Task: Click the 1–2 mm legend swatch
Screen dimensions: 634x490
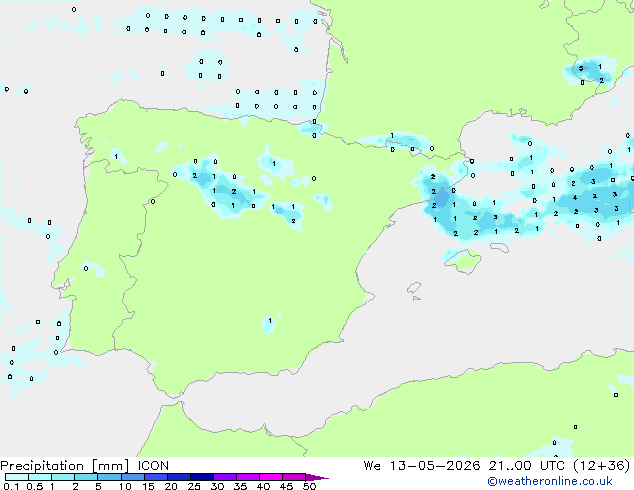Action: tap(63, 477)
